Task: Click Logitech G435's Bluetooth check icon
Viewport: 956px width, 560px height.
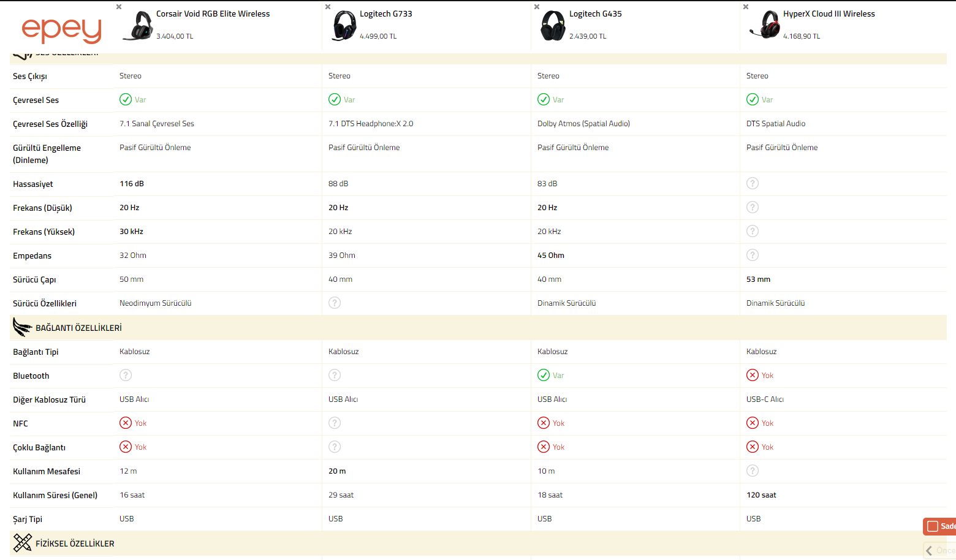Action: point(544,375)
